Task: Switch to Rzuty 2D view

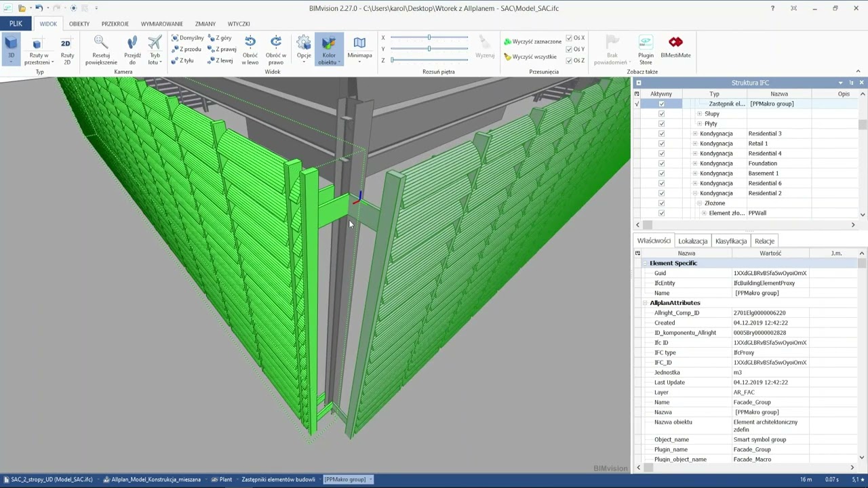Action: [x=67, y=50]
